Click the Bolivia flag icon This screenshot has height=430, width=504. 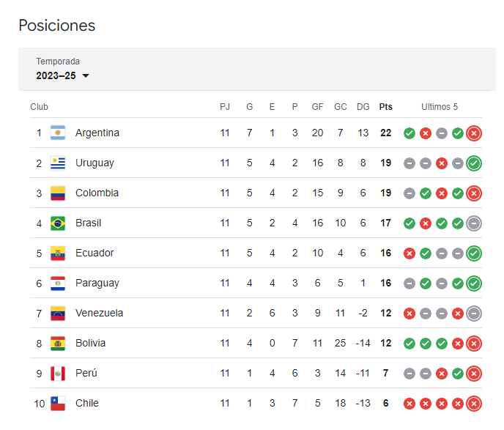pos(58,344)
